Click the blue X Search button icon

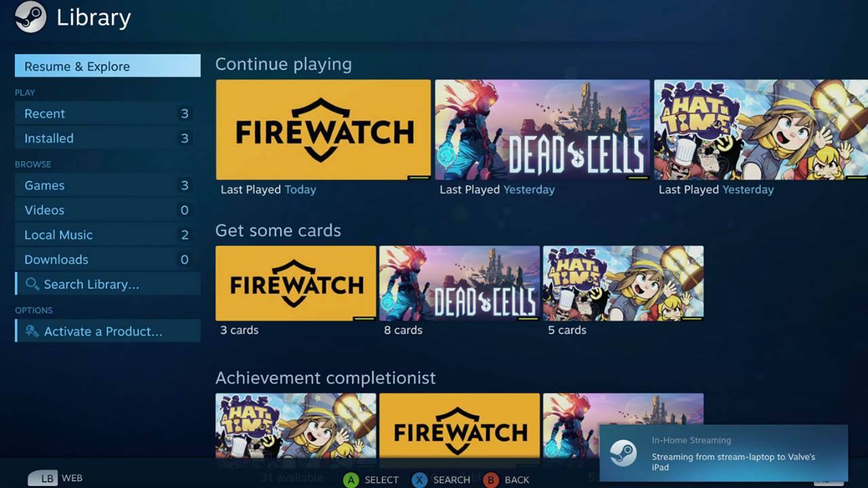click(420, 480)
